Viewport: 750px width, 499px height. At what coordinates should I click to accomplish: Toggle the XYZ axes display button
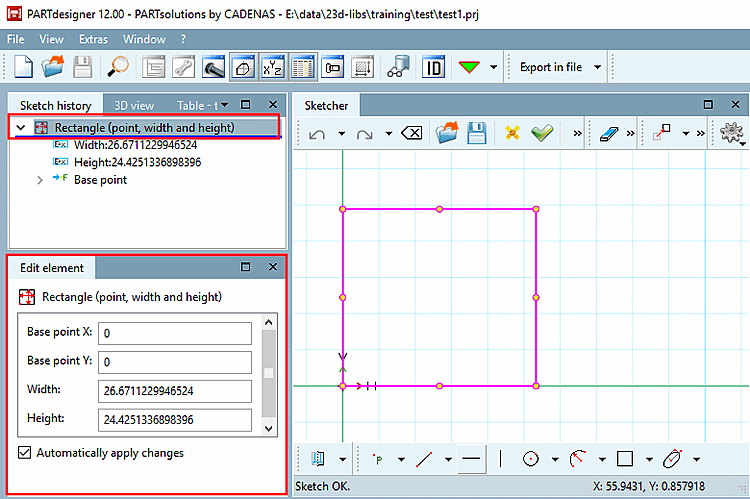(272, 67)
